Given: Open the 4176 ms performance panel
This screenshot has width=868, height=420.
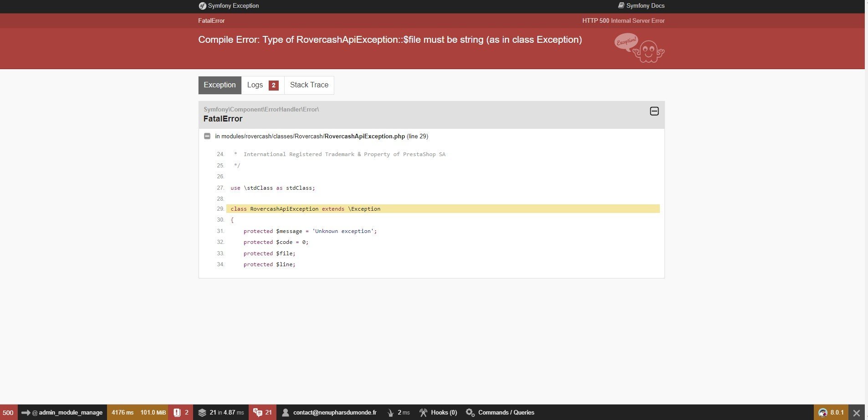Looking at the screenshot, I should coord(123,412).
